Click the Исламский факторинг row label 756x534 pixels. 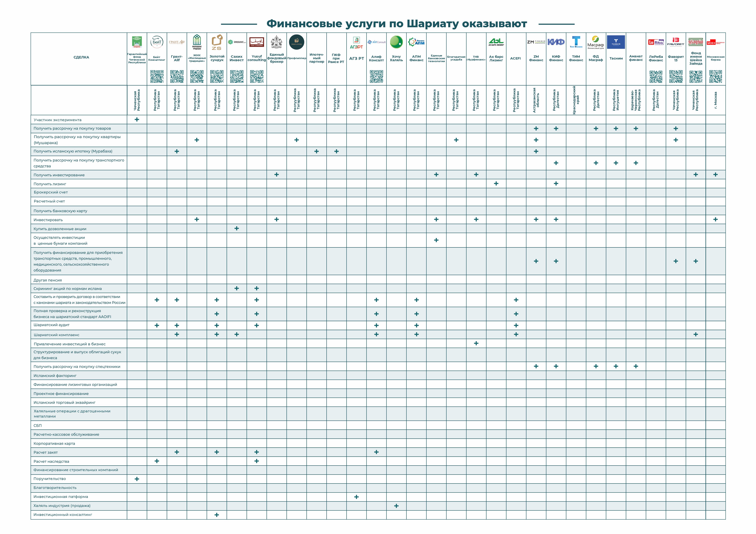(x=55, y=375)
